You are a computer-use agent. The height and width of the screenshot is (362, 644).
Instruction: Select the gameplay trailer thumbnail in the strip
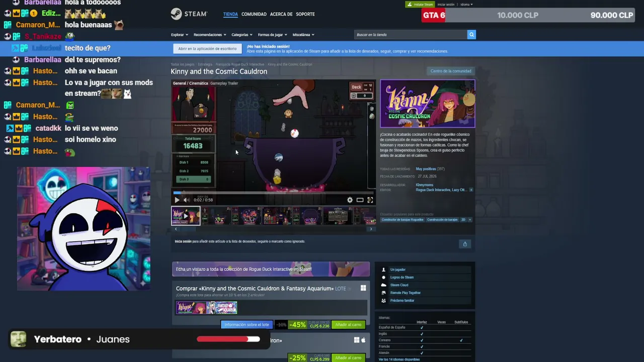(186, 216)
